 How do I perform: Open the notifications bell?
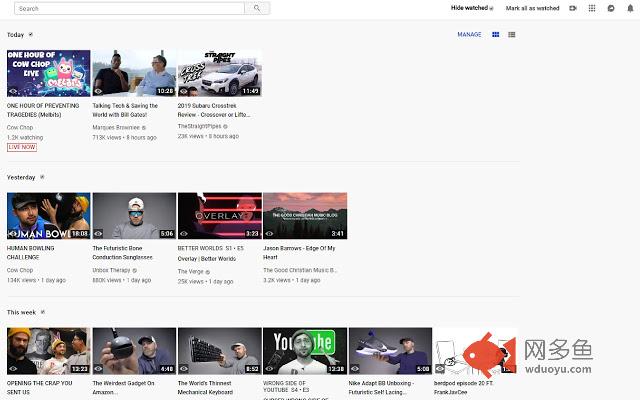click(x=630, y=8)
